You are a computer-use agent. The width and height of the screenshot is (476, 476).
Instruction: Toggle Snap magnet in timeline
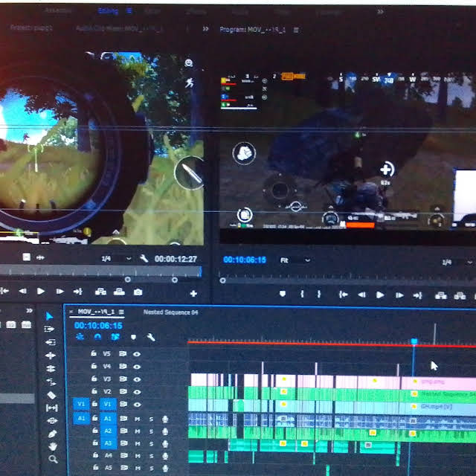tap(97, 337)
